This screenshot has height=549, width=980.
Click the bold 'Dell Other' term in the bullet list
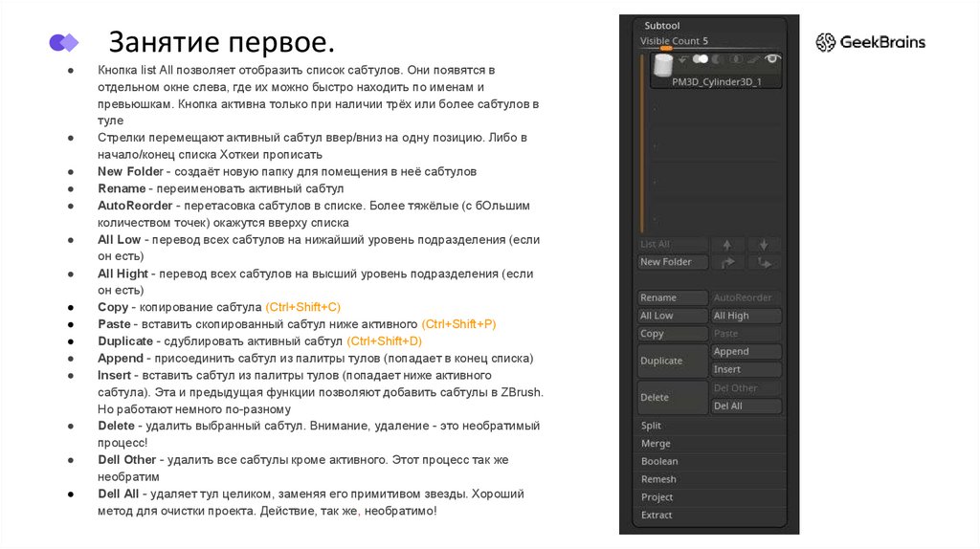pyautogui.click(x=127, y=460)
